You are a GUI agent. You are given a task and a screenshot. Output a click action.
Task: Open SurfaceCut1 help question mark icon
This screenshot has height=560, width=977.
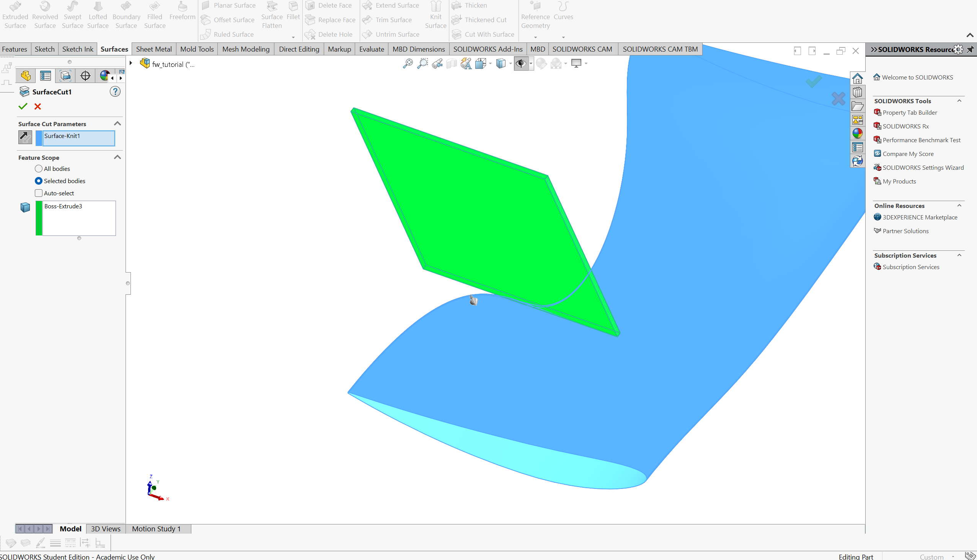point(115,91)
